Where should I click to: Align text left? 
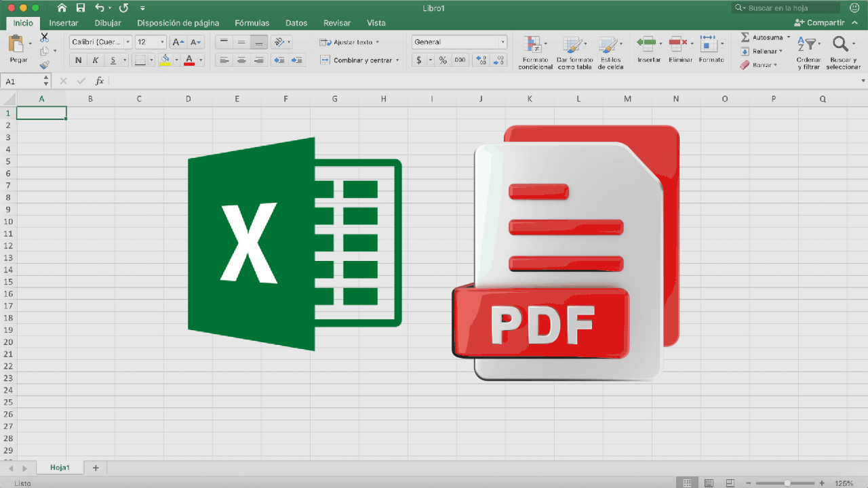224,60
